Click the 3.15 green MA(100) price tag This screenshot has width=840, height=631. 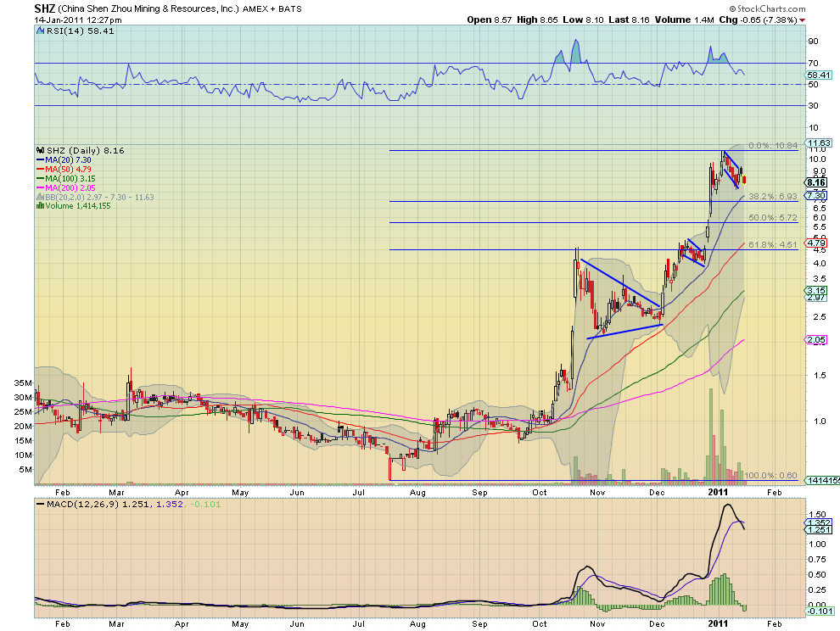(817, 290)
